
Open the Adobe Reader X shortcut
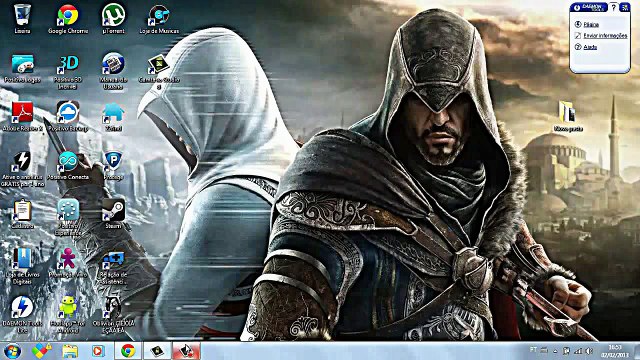22,116
